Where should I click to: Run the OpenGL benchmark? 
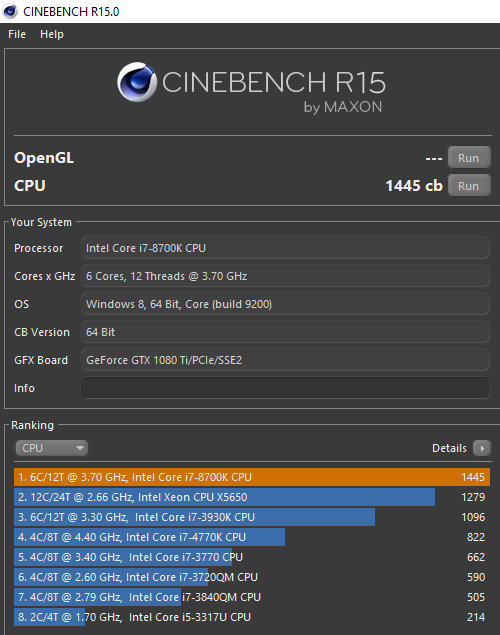click(469, 158)
